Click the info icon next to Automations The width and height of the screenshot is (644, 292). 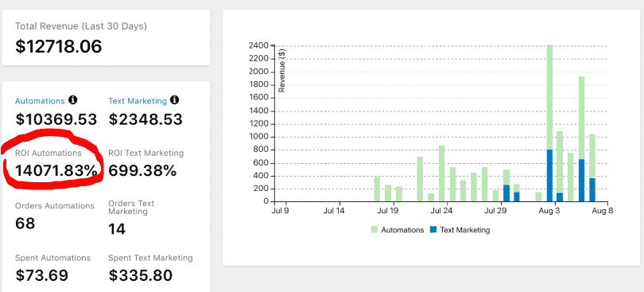[73, 100]
